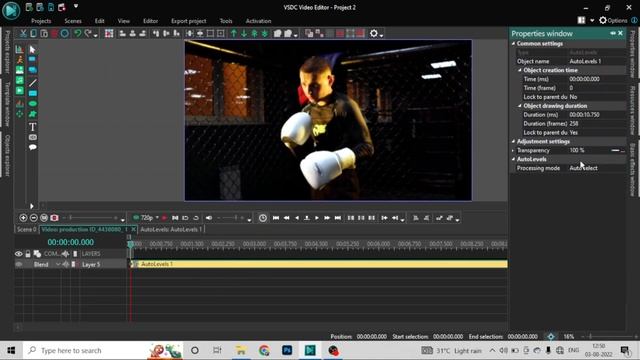This screenshot has height=360, width=640.
Task: Collapse the Object drawing duration group
Action: 520,106
